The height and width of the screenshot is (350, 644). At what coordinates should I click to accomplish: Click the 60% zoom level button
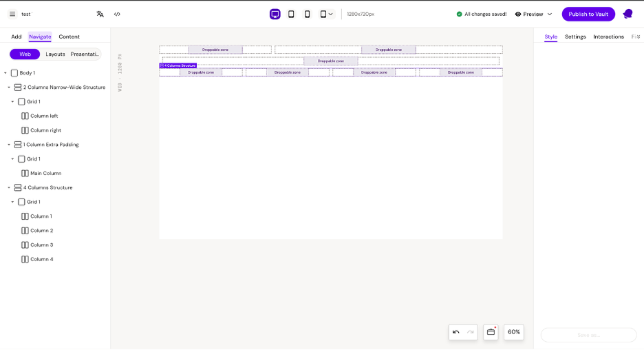(x=514, y=332)
